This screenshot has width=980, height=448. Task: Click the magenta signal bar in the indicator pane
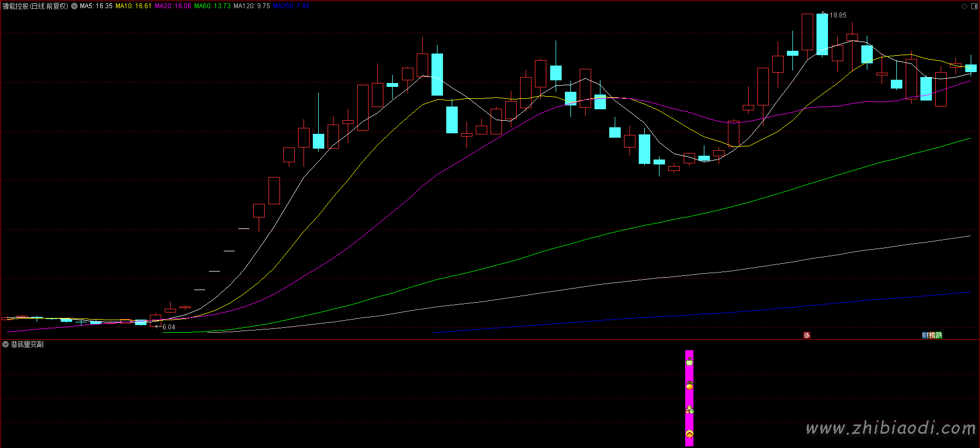point(689,398)
